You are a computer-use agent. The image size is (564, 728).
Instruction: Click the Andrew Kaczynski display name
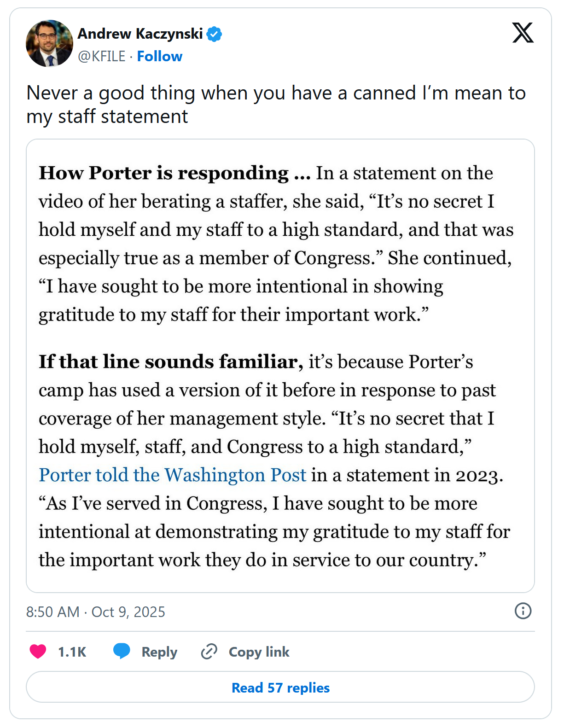point(140,34)
